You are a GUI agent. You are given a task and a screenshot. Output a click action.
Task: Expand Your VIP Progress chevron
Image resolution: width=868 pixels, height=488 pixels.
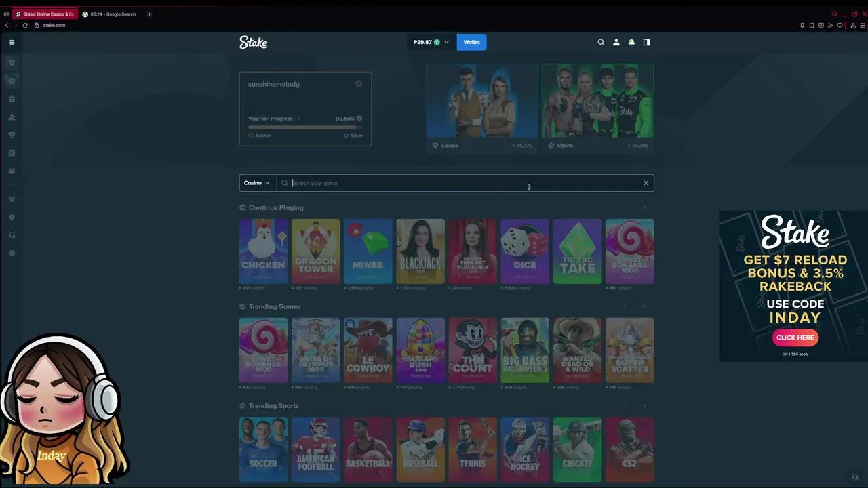point(298,119)
